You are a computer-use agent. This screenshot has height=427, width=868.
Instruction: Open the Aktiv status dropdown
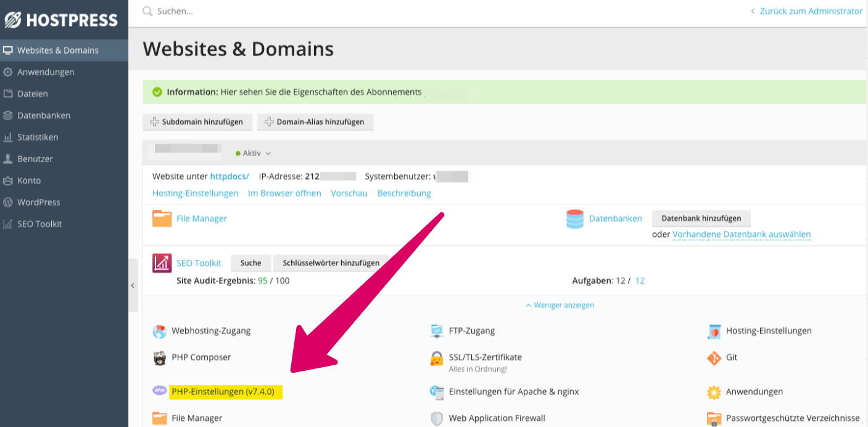click(253, 153)
